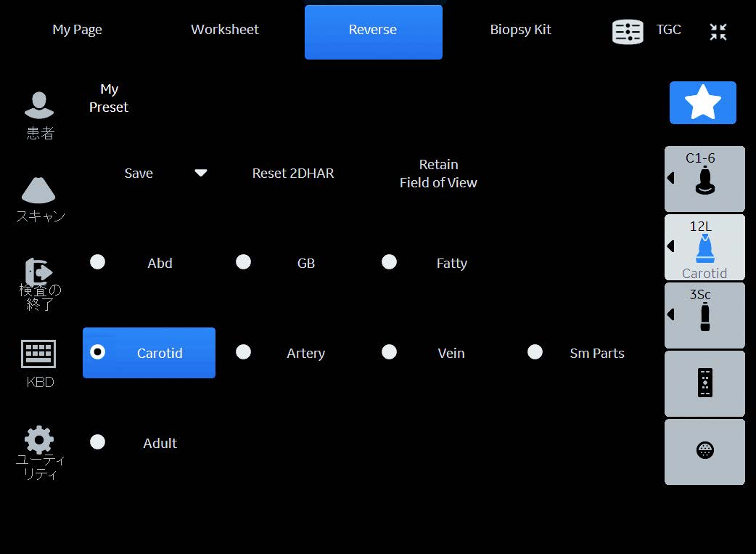Click the collapse arrows icon
The image size is (756, 554).
(718, 31)
